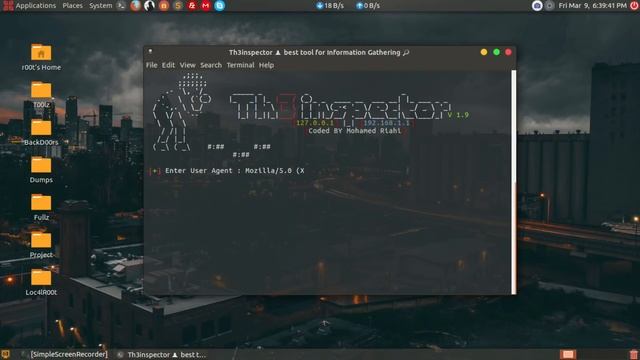
Task: Click the black-and-white round launcher icon
Action: pyautogui.click(x=149, y=6)
